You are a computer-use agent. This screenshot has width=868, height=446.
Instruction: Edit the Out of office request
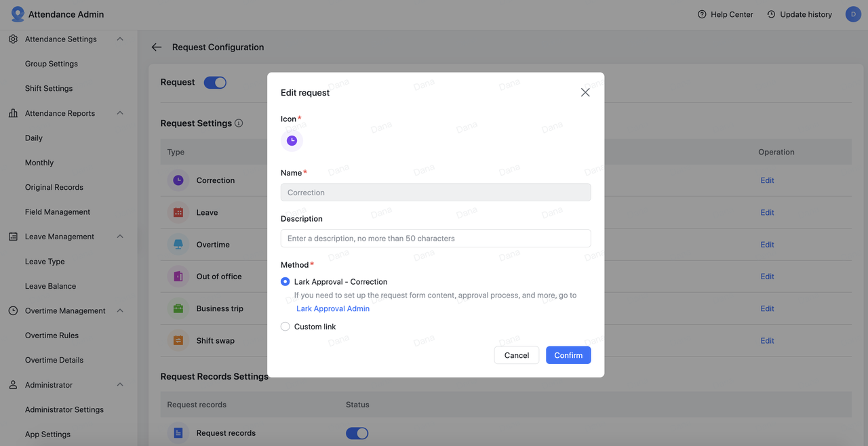click(x=767, y=277)
